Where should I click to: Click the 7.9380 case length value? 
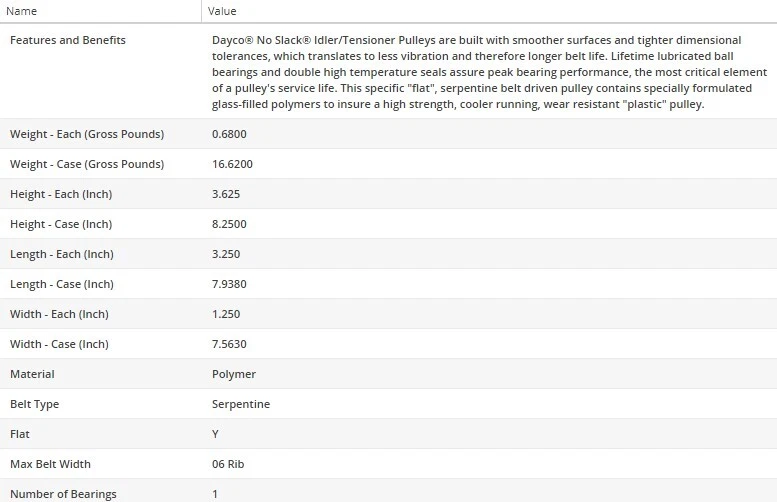(x=230, y=284)
